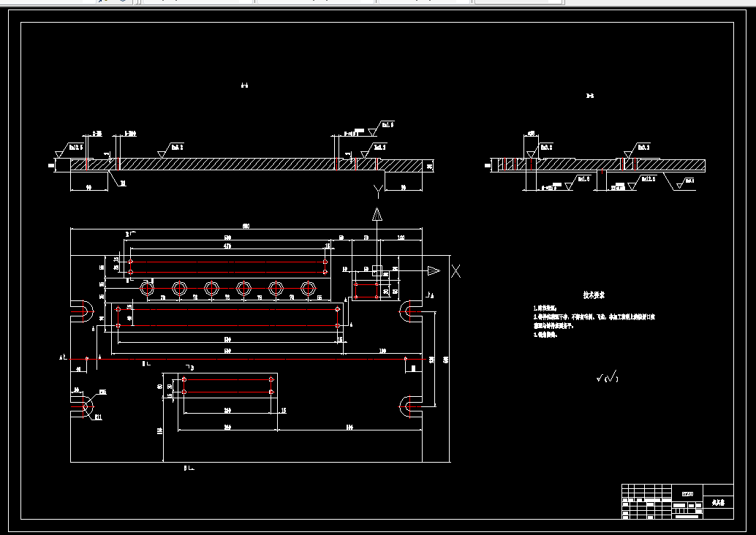Pick the lower-right U-shaped slot

pos(411,406)
